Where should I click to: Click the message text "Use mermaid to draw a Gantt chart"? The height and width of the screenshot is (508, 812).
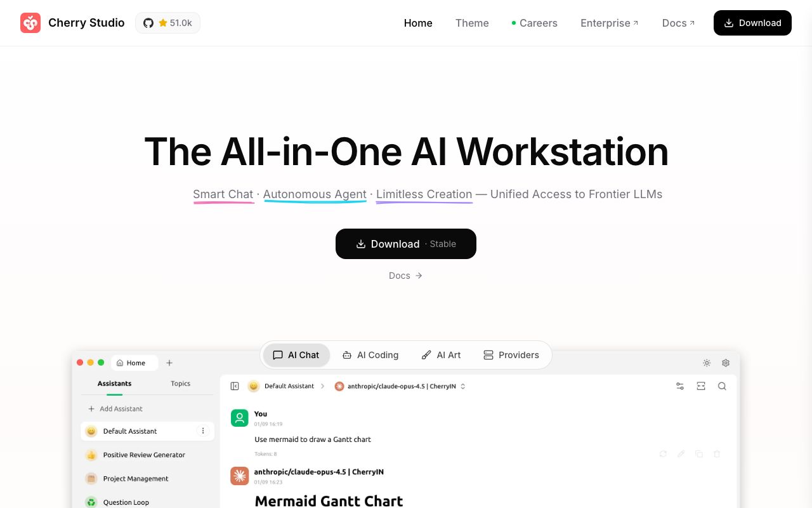tap(313, 439)
